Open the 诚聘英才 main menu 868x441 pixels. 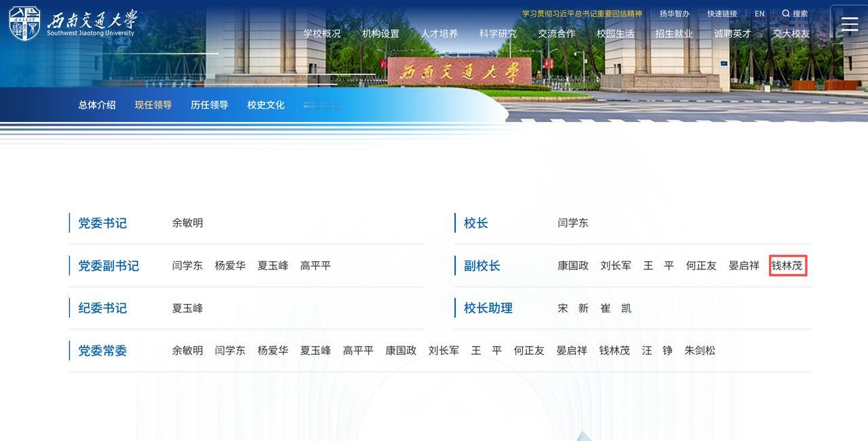[x=733, y=33]
